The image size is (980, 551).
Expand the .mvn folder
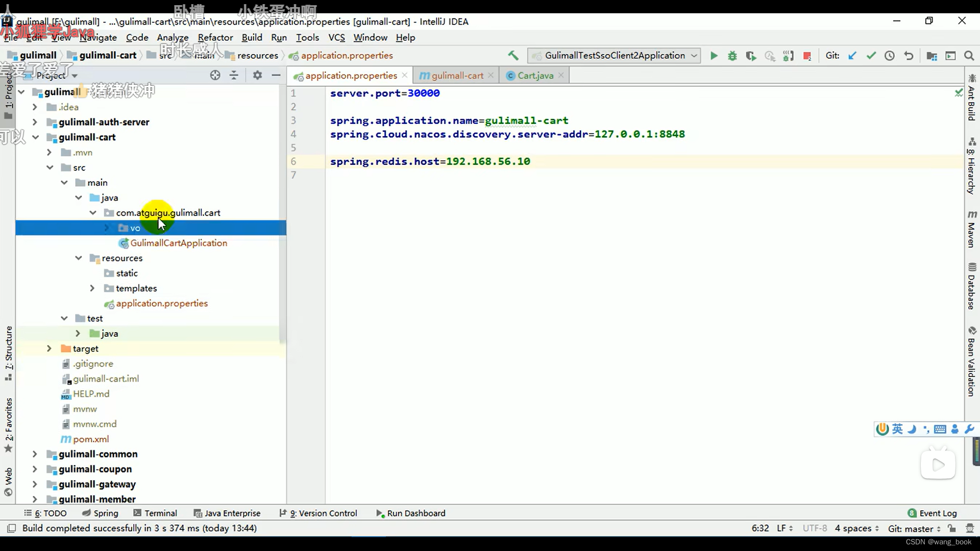pyautogui.click(x=50, y=153)
